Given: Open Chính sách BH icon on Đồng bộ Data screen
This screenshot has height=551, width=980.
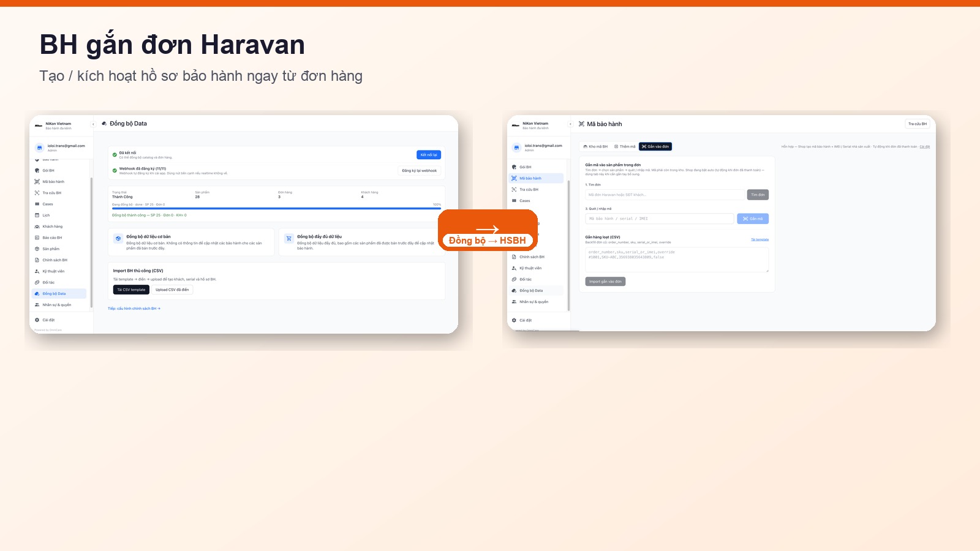Looking at the screenshot, I should [x=37, y=260].
